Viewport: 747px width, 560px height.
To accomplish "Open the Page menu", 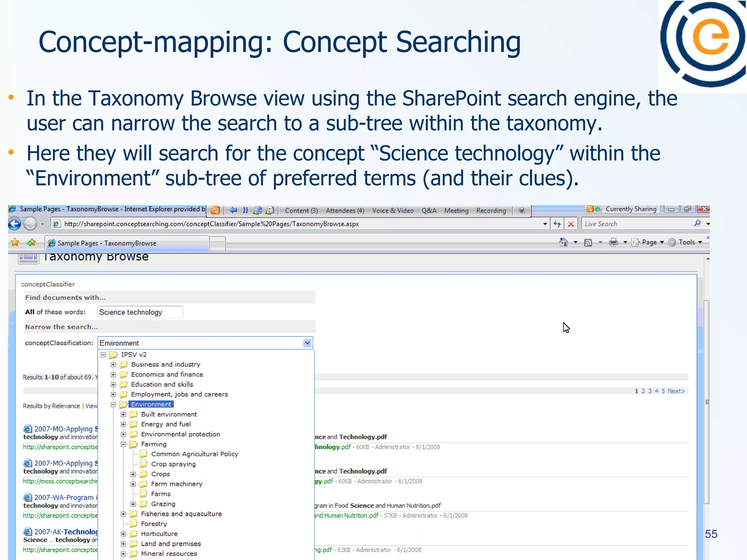I will point(648,242).
